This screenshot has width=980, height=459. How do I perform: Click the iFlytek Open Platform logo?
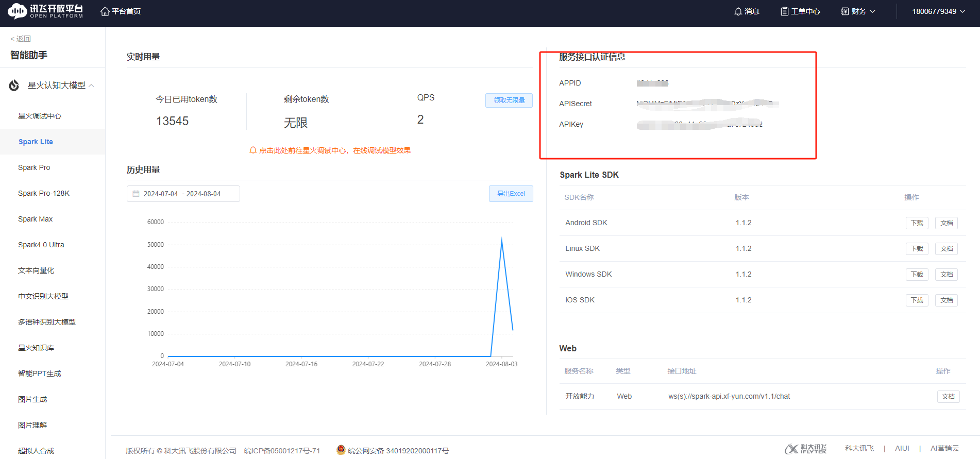[x=45, y=11]
